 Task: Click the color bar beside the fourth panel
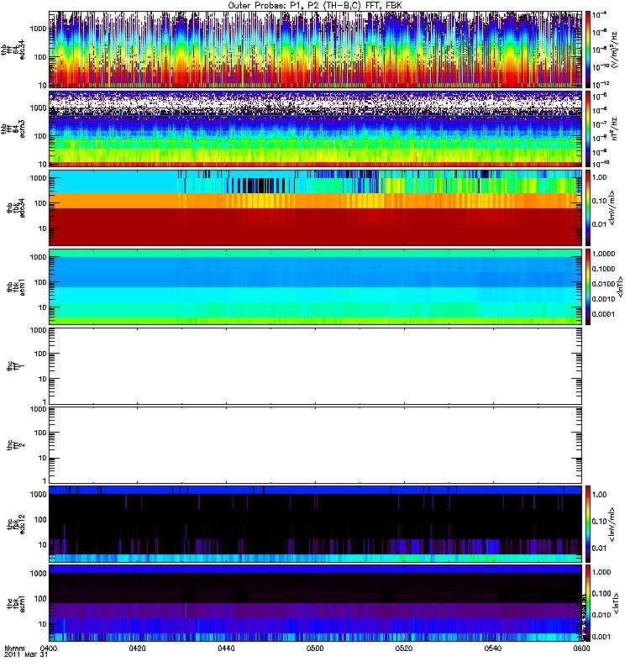point(589,286)
